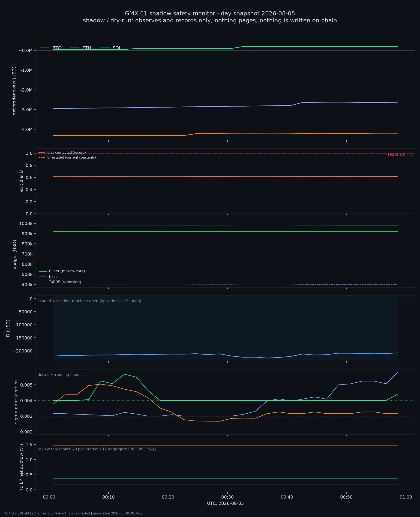The image size is (420, 517).
Task: Click the "budget (USD)" axis label
Action: pyautogui.click(x=15, y=255)
